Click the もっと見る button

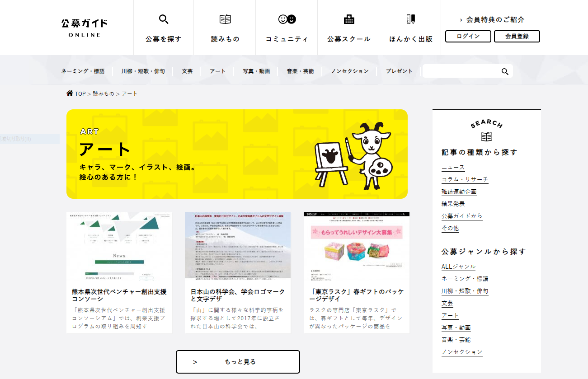click(x=238, y=362)
